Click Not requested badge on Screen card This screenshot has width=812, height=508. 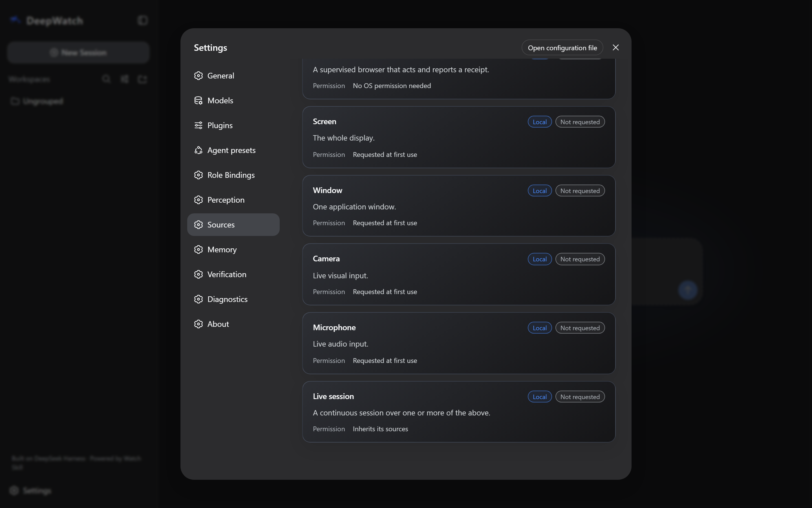pos(580,122)
